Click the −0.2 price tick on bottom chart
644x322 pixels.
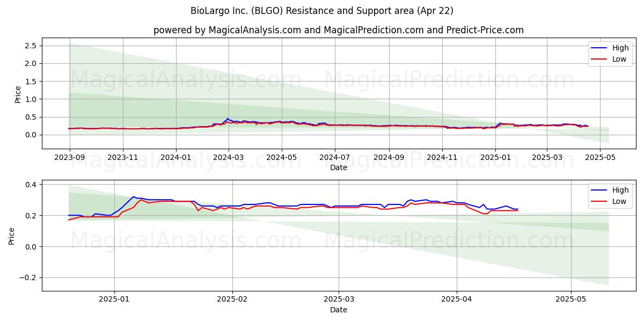27,278
